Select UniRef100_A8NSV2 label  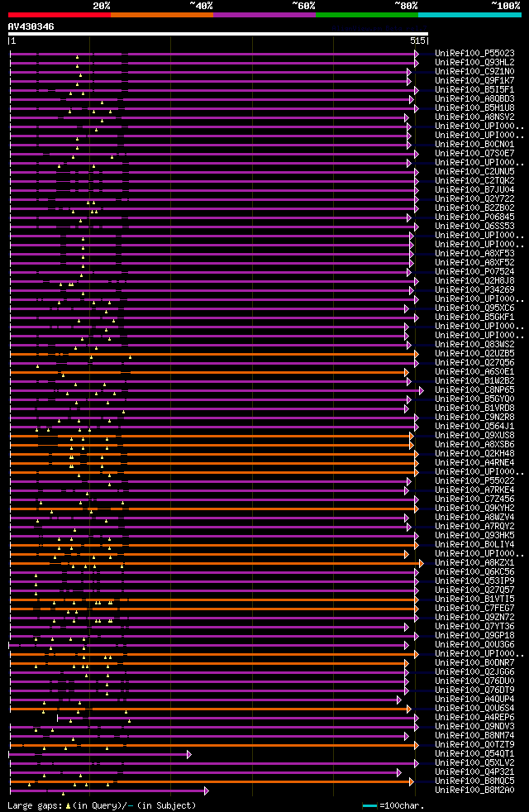(474, 117)
